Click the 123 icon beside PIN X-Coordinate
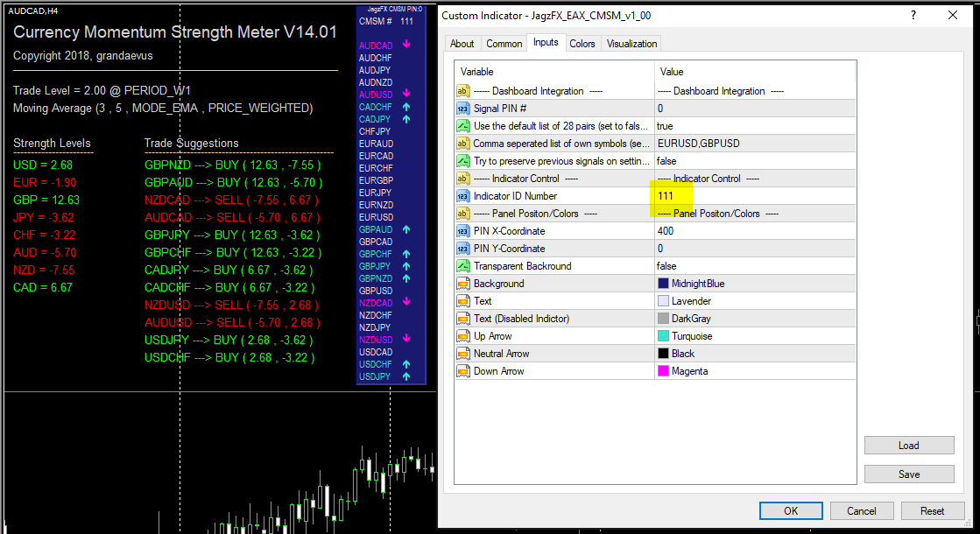Screen dimensions: 980x534 pyautogui.click(x=463, y=230)
